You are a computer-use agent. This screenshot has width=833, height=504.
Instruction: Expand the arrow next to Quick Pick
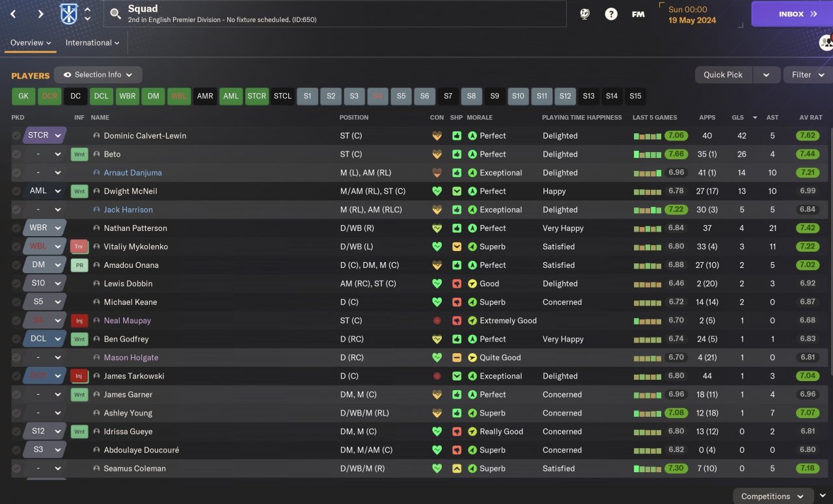point(767,75)
